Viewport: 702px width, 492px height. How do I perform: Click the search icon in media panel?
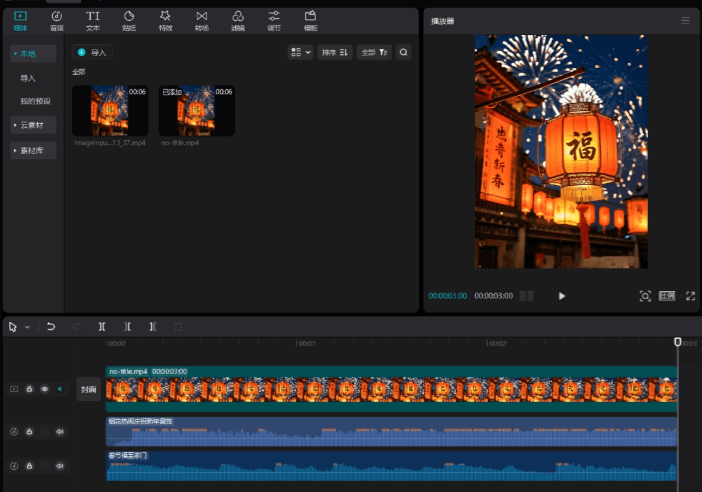pyautogui.click(x=403, y=52)
